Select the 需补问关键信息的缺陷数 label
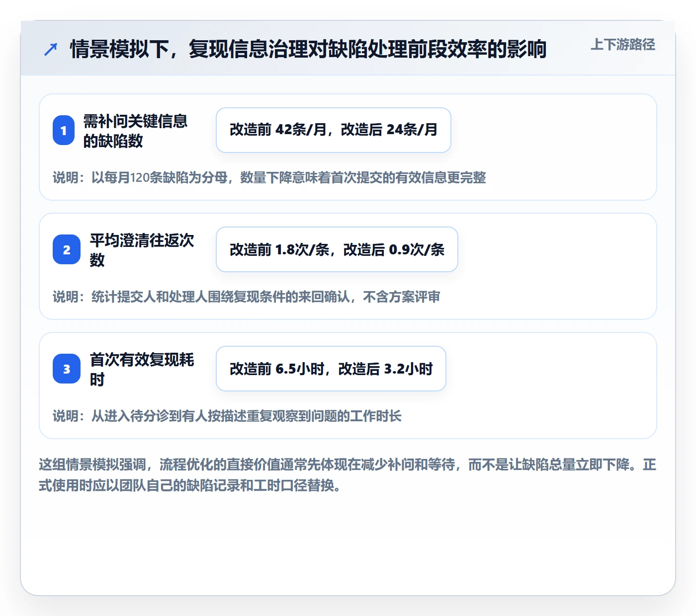 coord(135,131)
